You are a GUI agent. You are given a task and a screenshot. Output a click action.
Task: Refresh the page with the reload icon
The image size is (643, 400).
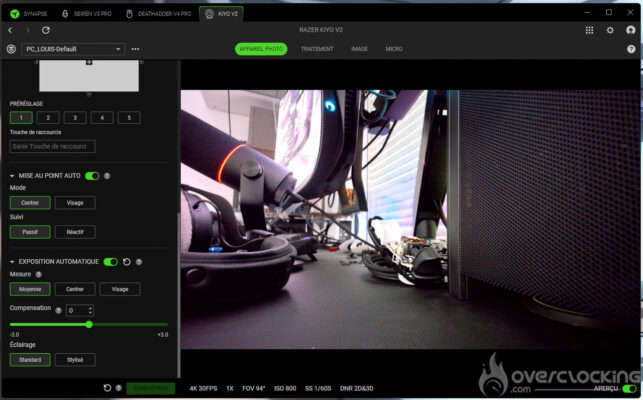click(x=46, y=30)
